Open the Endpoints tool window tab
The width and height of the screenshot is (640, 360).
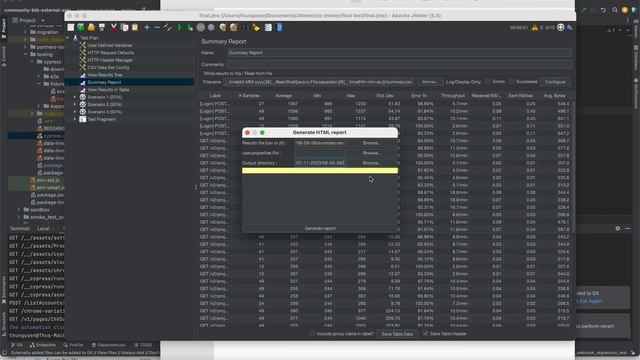pyautogui.click(x=43, y=345)
